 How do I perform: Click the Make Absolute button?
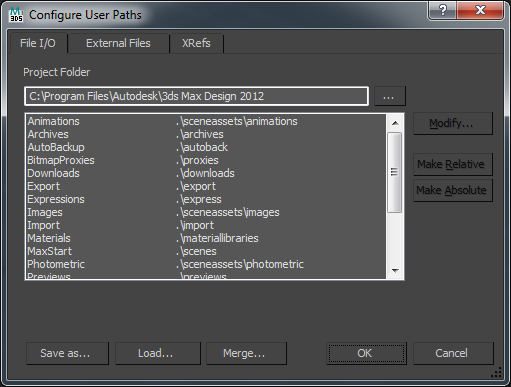(x=453, y=190)
